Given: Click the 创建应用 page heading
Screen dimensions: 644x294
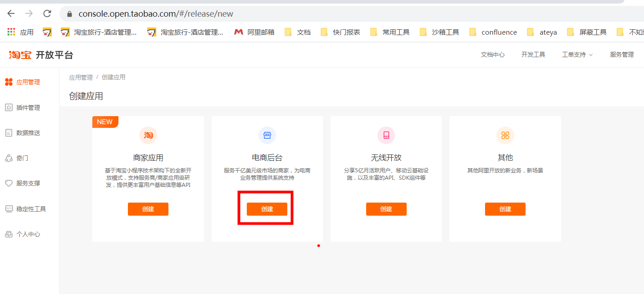Looking at the screenshot, I should 86,96.
